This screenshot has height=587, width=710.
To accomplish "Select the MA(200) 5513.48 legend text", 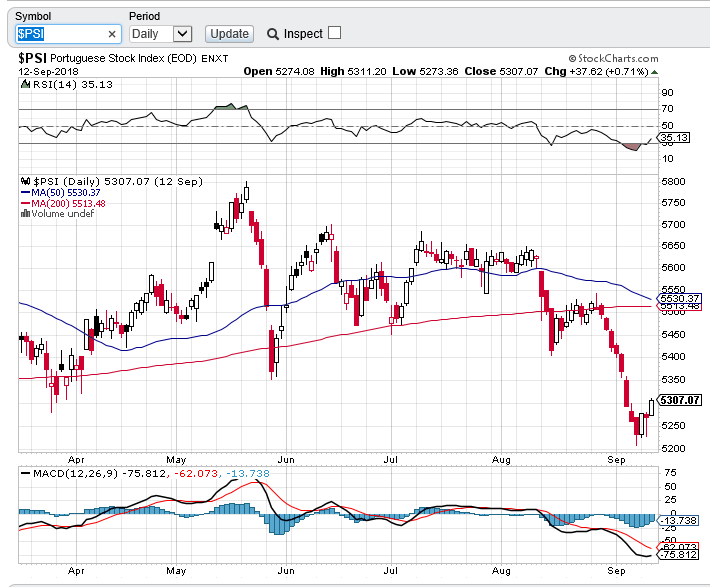I will point(68,203).
